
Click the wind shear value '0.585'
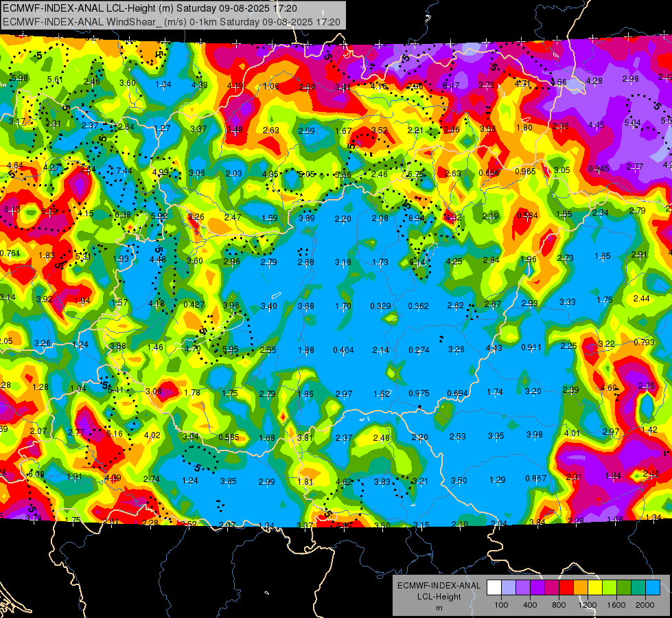click(229, 437)
